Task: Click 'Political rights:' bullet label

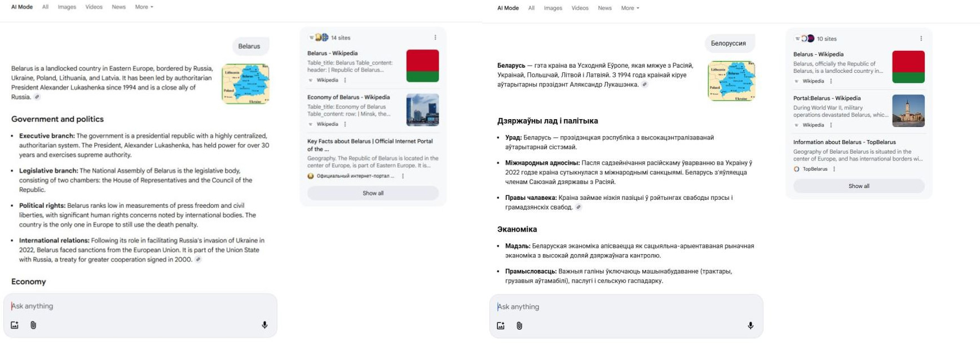Action: [42, 206]
